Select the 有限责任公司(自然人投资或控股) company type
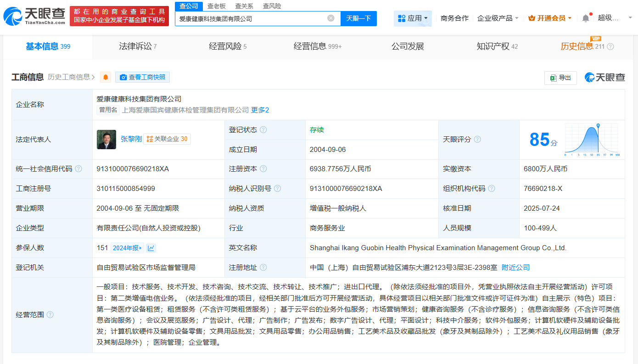The height and width of the screenshot is (364, 638). [148, 228]
